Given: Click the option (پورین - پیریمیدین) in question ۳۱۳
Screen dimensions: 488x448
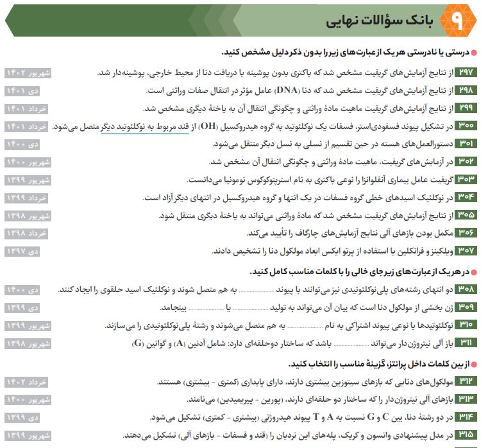Looking at the screenshot, I should 251,400.
